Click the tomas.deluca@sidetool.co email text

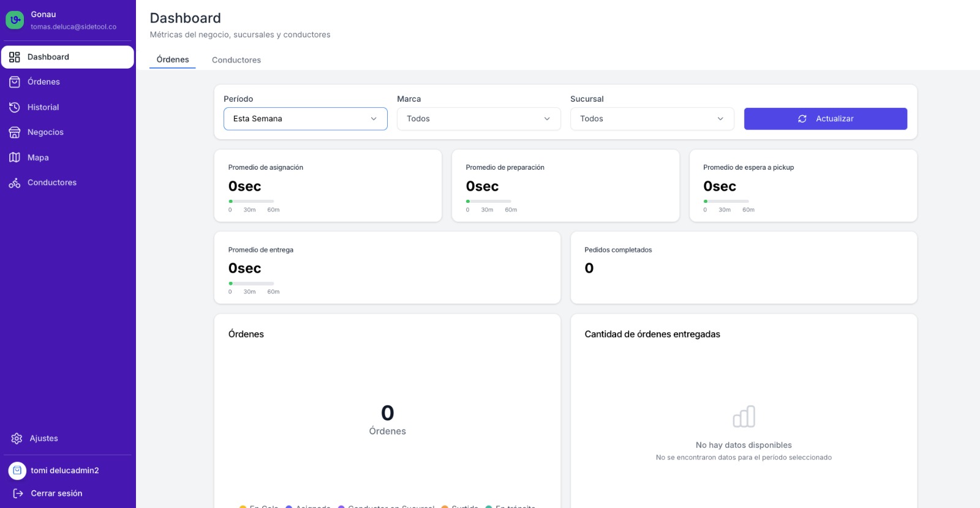[x=73, y=27]
